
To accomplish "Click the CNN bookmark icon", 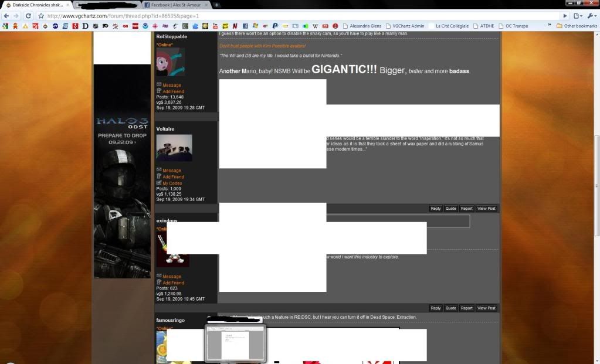I will tap(125, 26).
